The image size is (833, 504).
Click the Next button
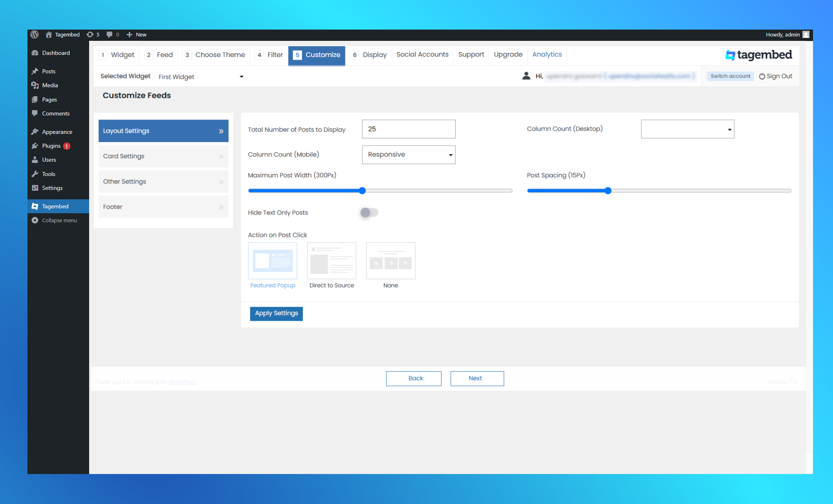click(477, 379)
